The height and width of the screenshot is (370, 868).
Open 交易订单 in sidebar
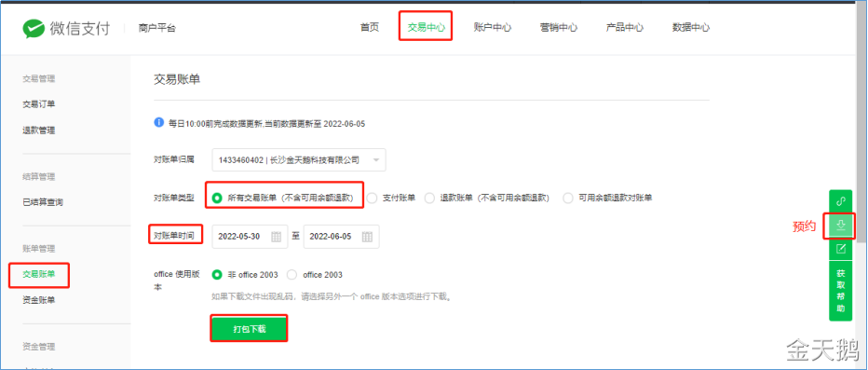tap(39, 104)
